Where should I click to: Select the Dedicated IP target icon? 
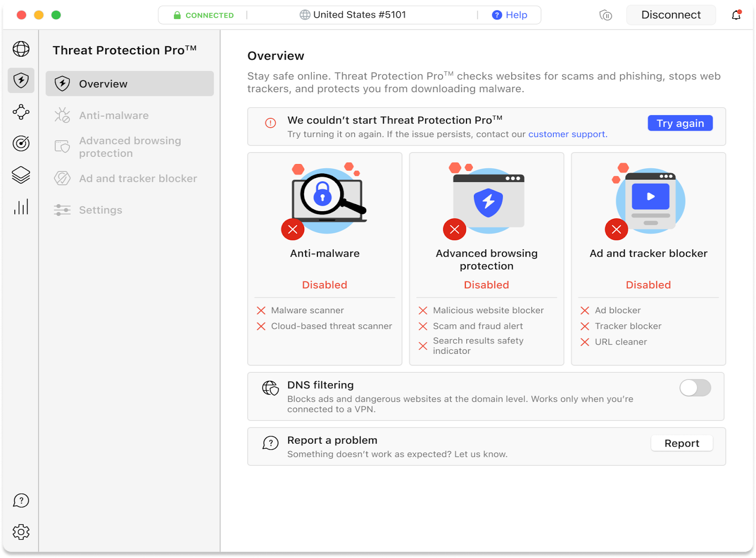[21, 144]
